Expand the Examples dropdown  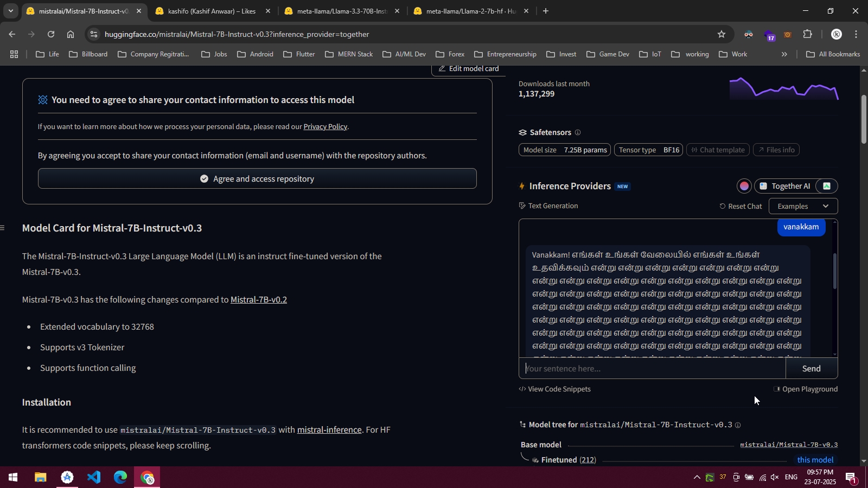(x=803, y=206)
